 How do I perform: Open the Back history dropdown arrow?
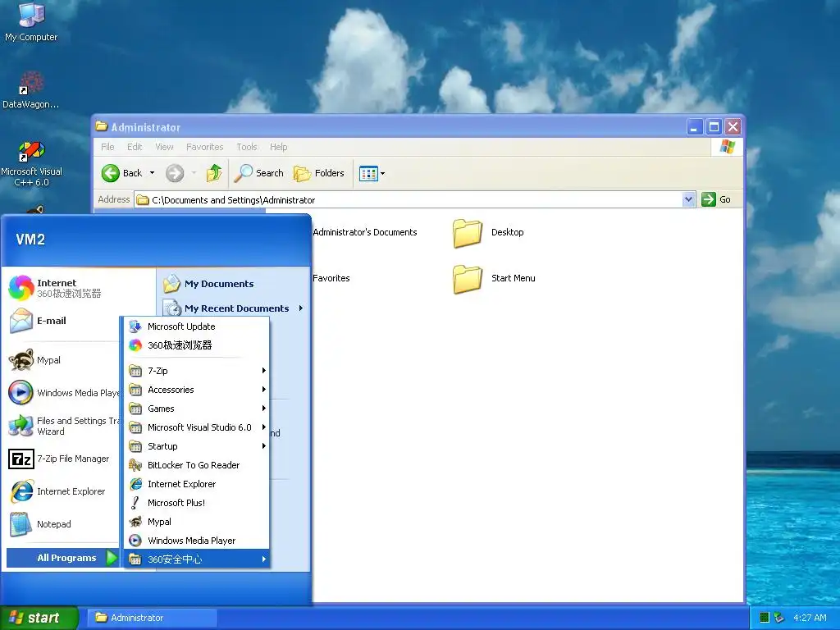coord(152,173)
